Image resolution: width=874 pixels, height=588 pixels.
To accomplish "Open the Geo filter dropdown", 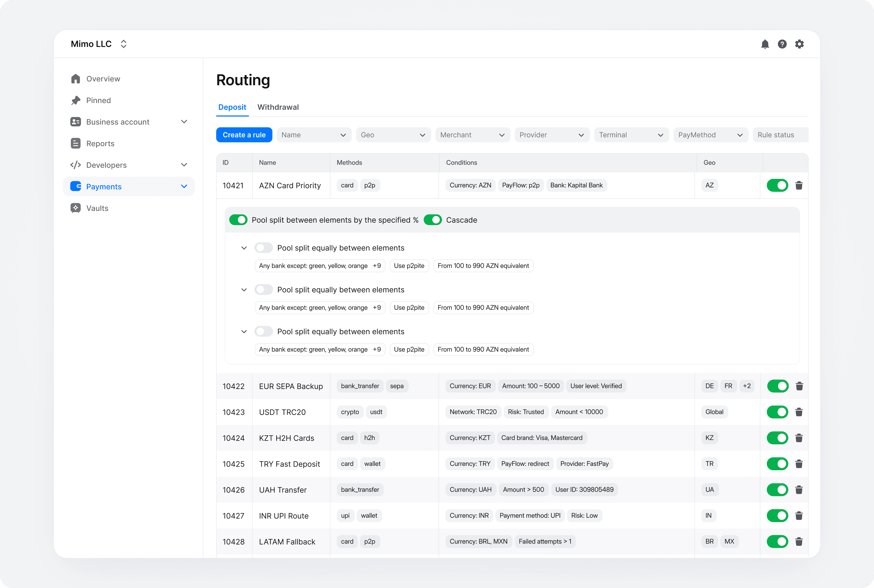I will [x=393, y=135].
